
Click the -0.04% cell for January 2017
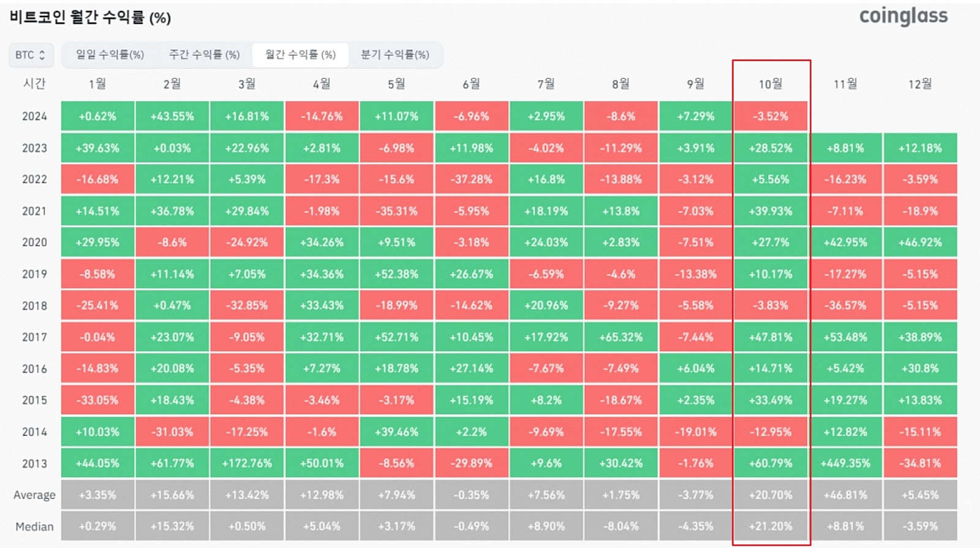97,337
